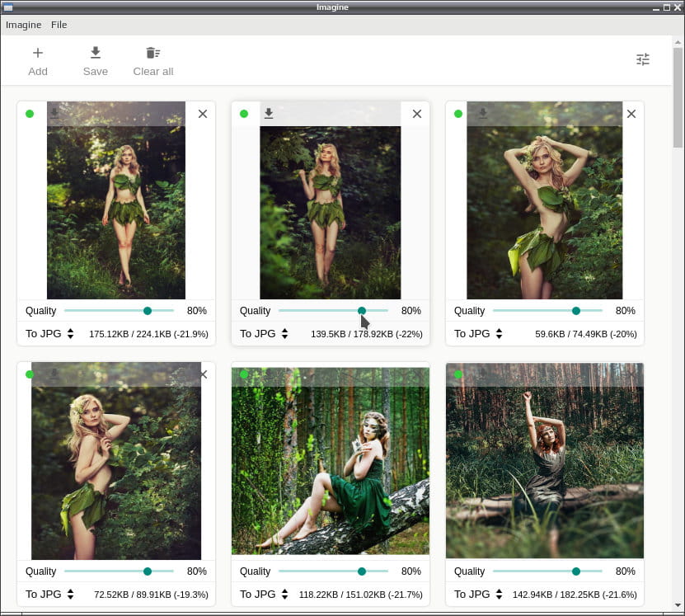Expand To JPG format selector for 59.6KB image

pos(478,334)
